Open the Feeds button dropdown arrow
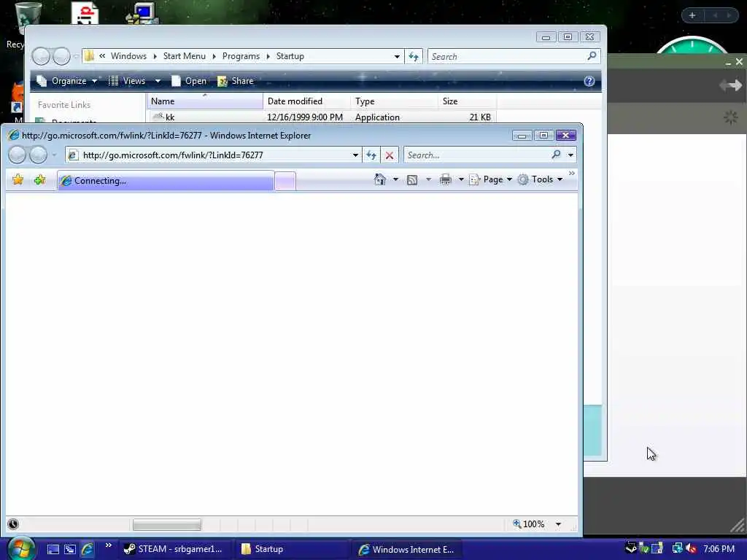The width and height of the screenshot is (747, 560). pos(428,179)
